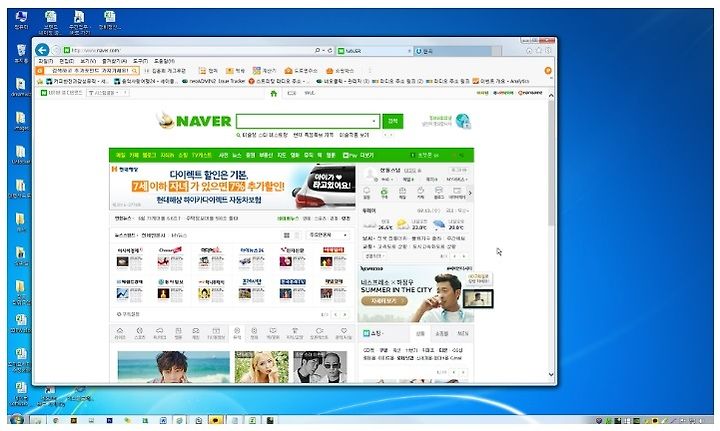Click the naver.com address bar
The width and height of the screenshot is (720, 431).
188,50
